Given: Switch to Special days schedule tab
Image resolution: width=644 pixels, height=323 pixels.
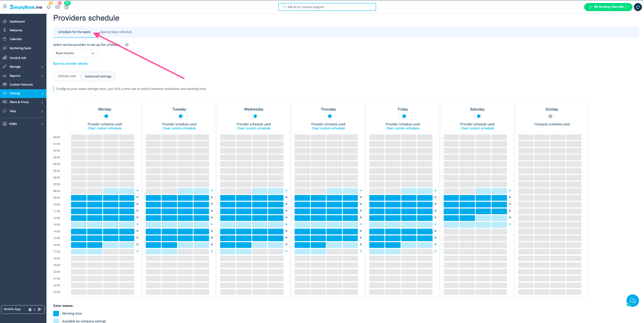Looking at the screenshot, I should pyautogui.click(x=116, y=32).
